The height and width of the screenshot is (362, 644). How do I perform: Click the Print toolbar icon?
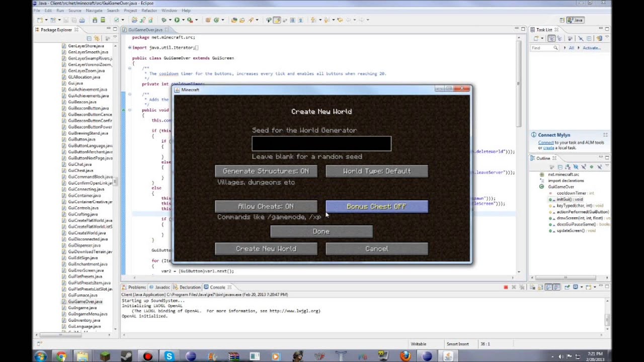point(82,20)
